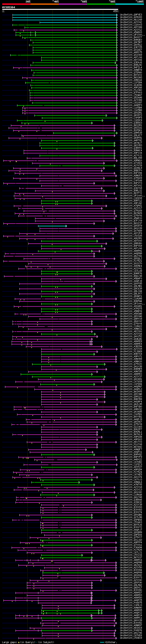
Task: Click the white query sequence bar
Action: coord(60,10)
